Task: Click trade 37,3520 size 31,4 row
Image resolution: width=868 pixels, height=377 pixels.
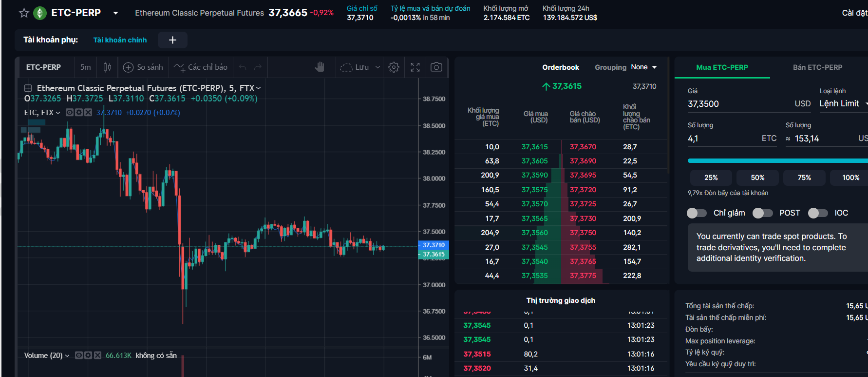Action: [561, 368]
